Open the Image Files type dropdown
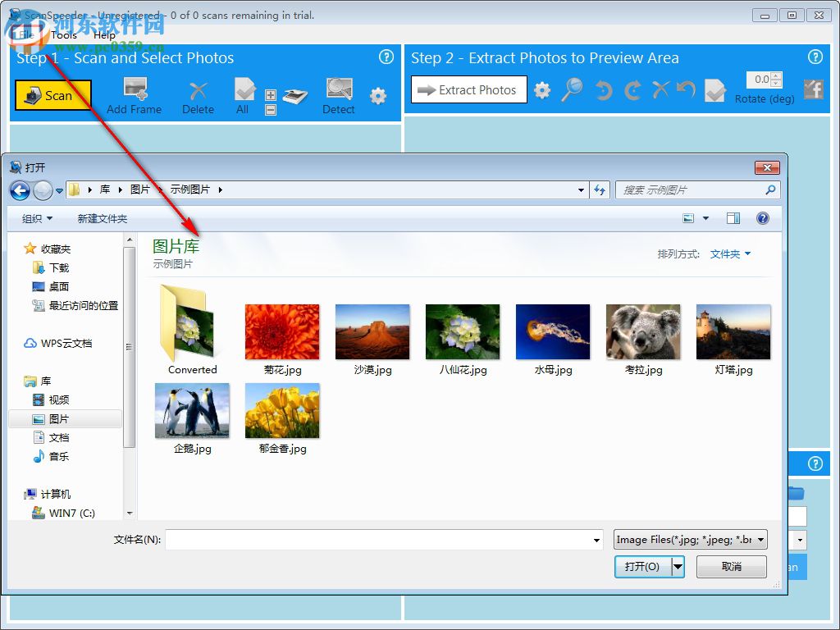This screenshot has height=630, width=840. coord(691,540)
